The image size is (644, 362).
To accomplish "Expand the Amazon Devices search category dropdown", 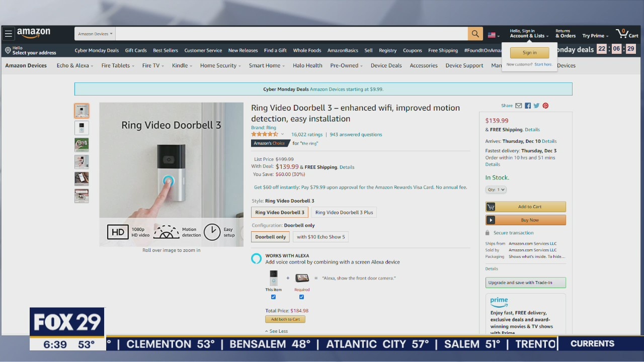I will click(95, 34).
